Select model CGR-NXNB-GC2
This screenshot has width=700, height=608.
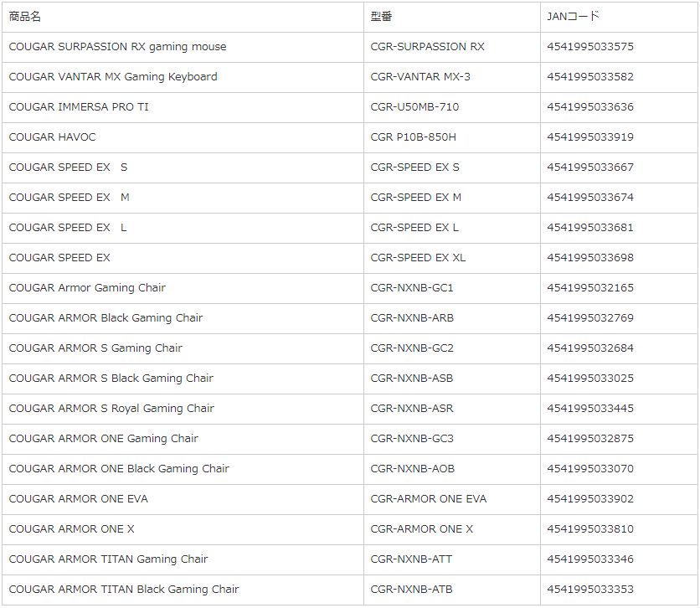coord(412,348)
